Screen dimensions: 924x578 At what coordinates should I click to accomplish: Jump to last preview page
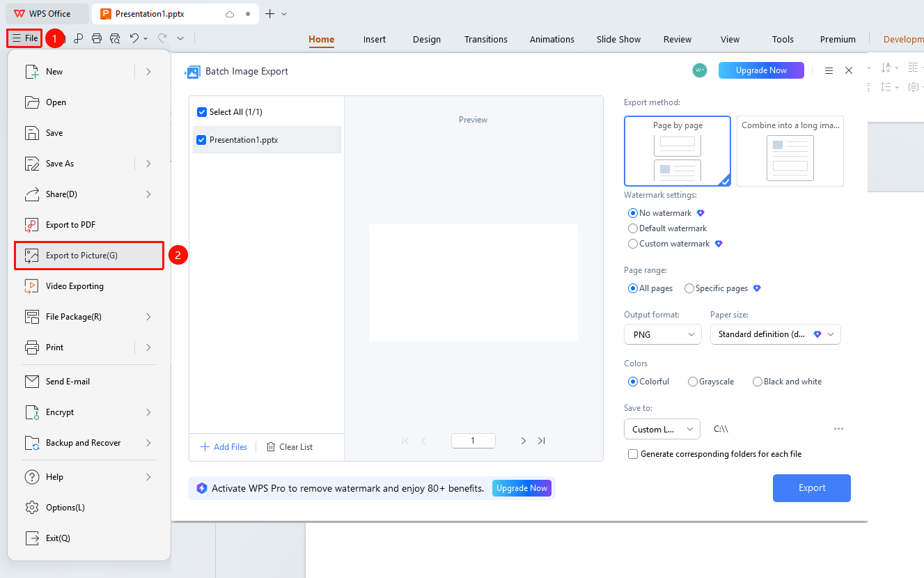click(542, 441)
